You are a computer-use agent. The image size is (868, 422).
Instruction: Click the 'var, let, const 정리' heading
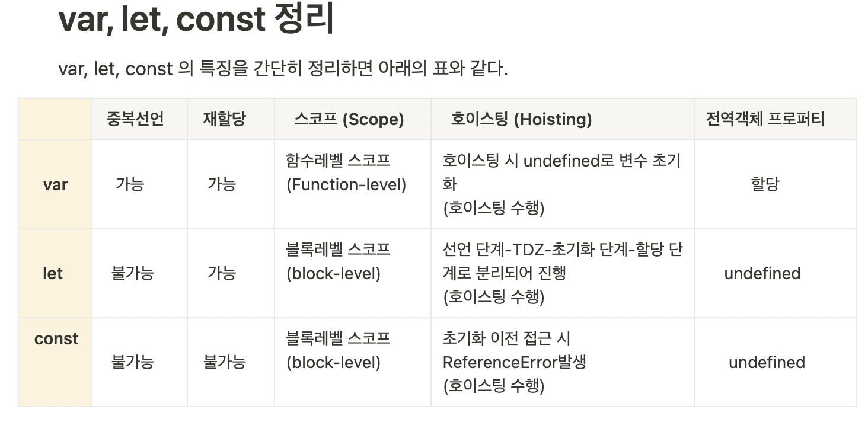click(x=196, y=18)
